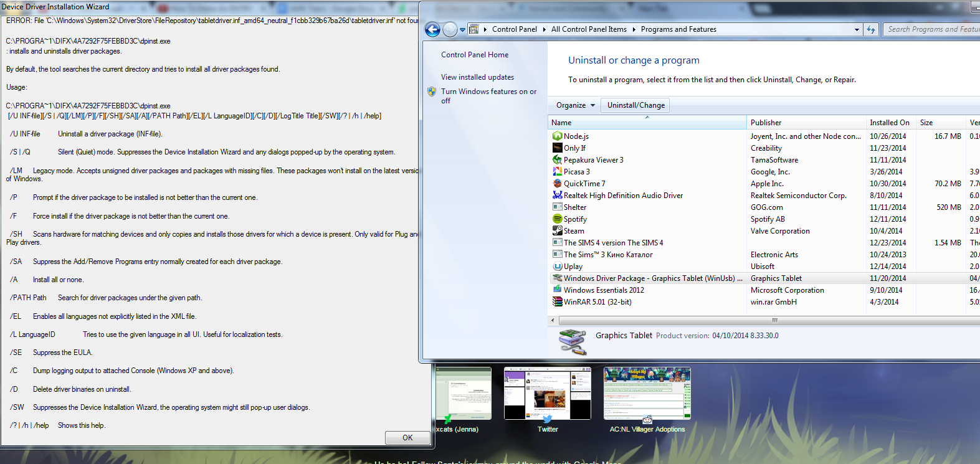The width and height of the screenshot is (980, 464).
Task: Open the Organize dropdown menu
Action: click(575, 105)
